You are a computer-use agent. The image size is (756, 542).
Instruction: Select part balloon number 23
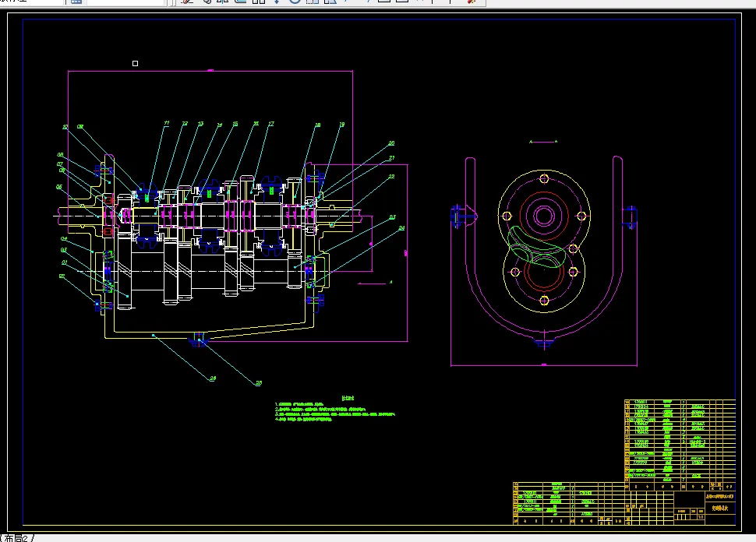[393, 217]
